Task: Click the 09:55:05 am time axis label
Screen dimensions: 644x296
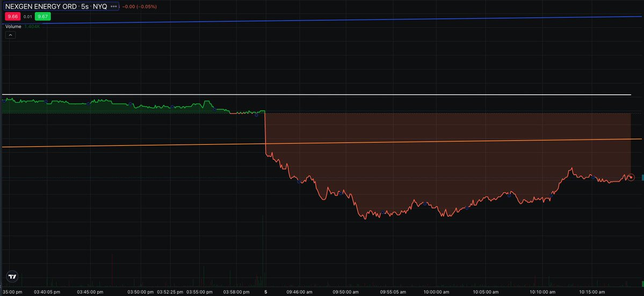Action: click(392, 292)
